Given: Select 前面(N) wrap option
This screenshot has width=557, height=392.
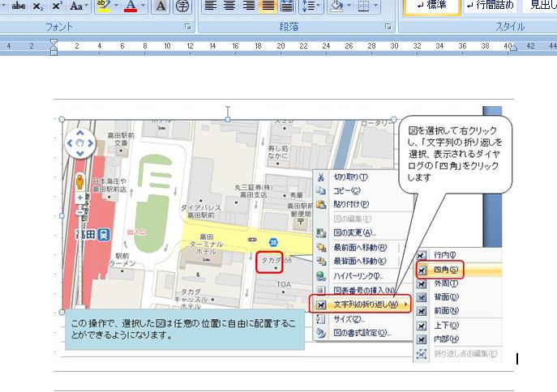Looking at the screenshot, I should pyautogui.click(x=458, y=311).
